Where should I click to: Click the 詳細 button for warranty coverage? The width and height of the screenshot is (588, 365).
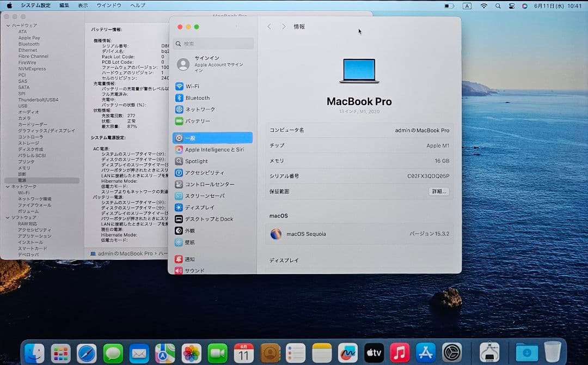439,192
